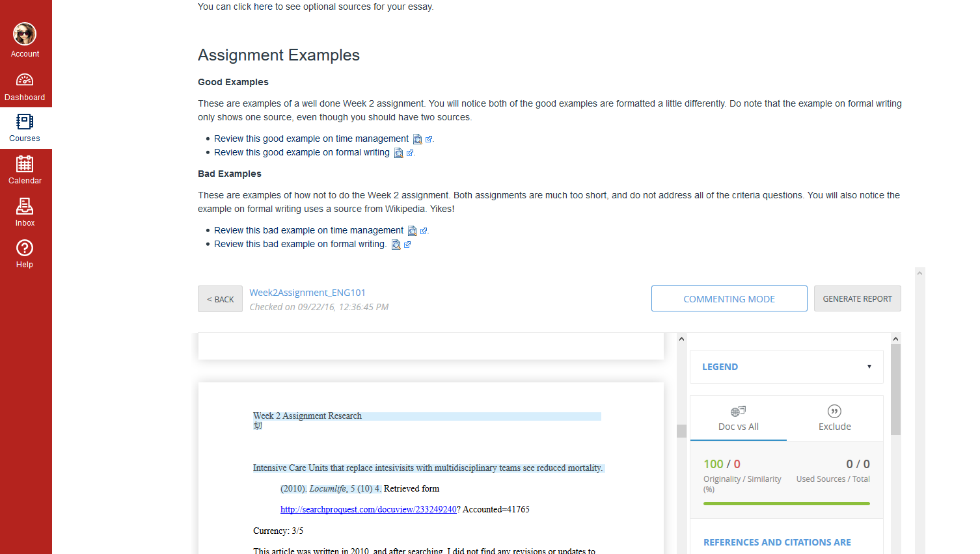Open the Dashboard from the left sidebar
Screen dimensions: 980x554
(x=25, y=85)
